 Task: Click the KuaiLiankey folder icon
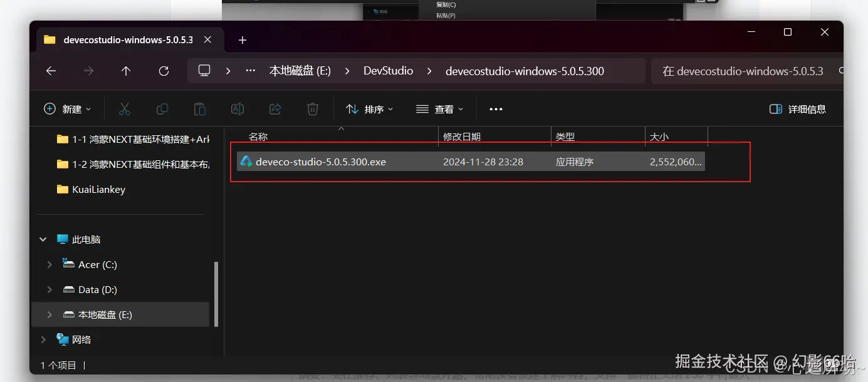click(x=62, y=189)
